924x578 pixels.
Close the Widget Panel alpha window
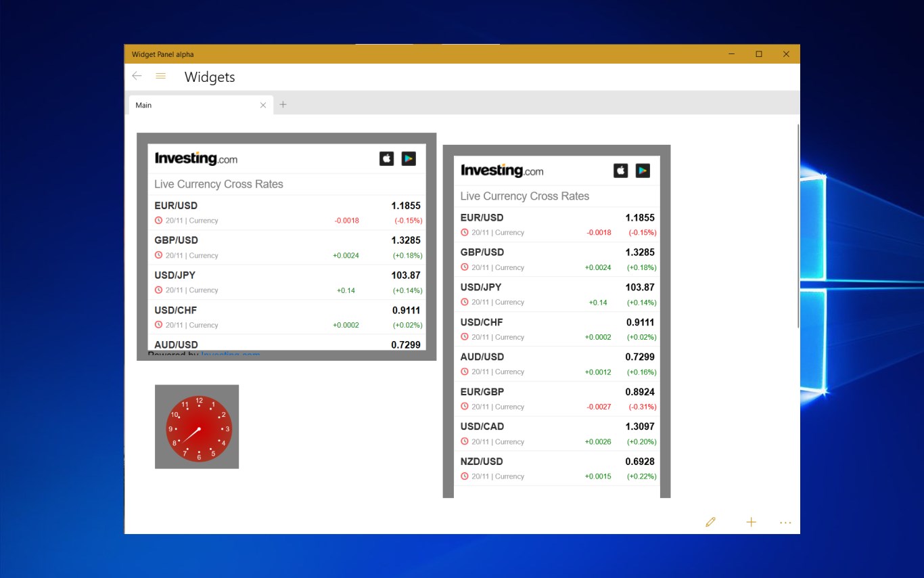[x=786, y=54]
